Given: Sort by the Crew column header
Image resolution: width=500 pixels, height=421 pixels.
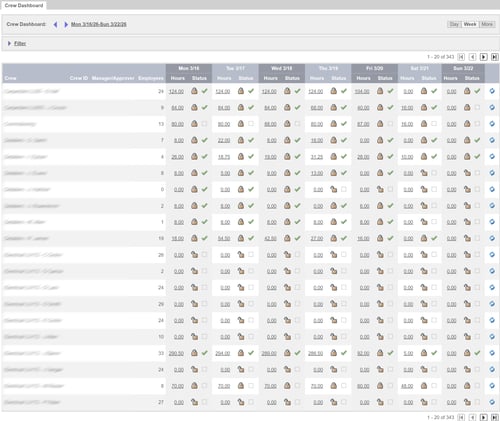Looking at the screenshot, I should (x=11, y=78).
